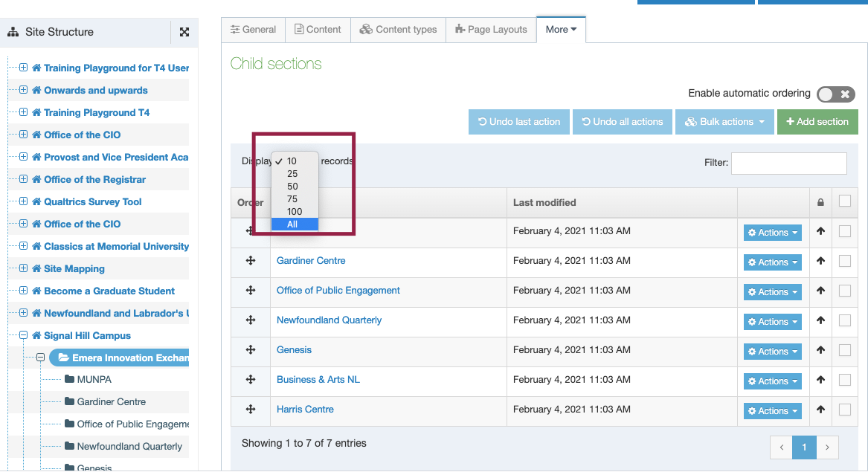Click the move handle in Genesis row
The width and height of the screenshot is (868, 472).
[x=251, y=349]
